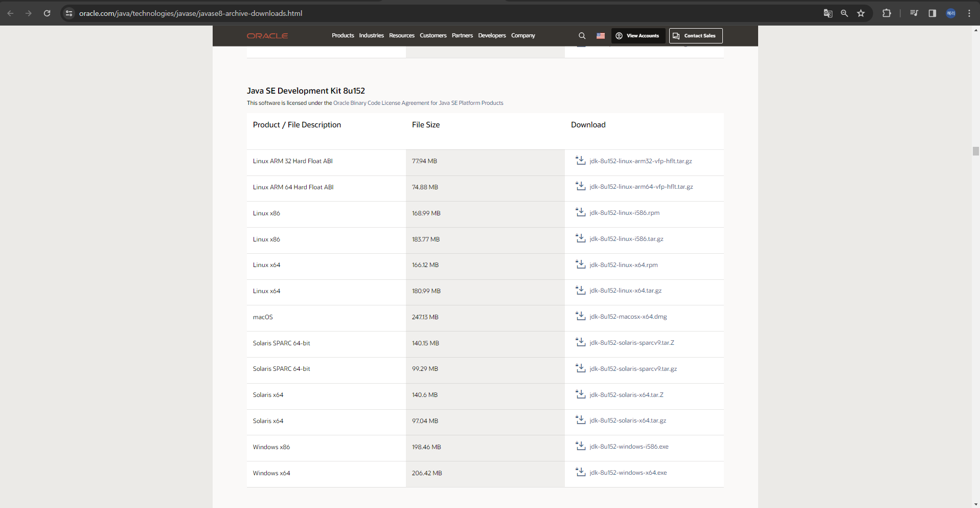Viewport: 980px width, 508px height.
Task: Download jdk-8u152-linux-i586.rpm link
Action: pyautogui.click(x=624, y=213)
